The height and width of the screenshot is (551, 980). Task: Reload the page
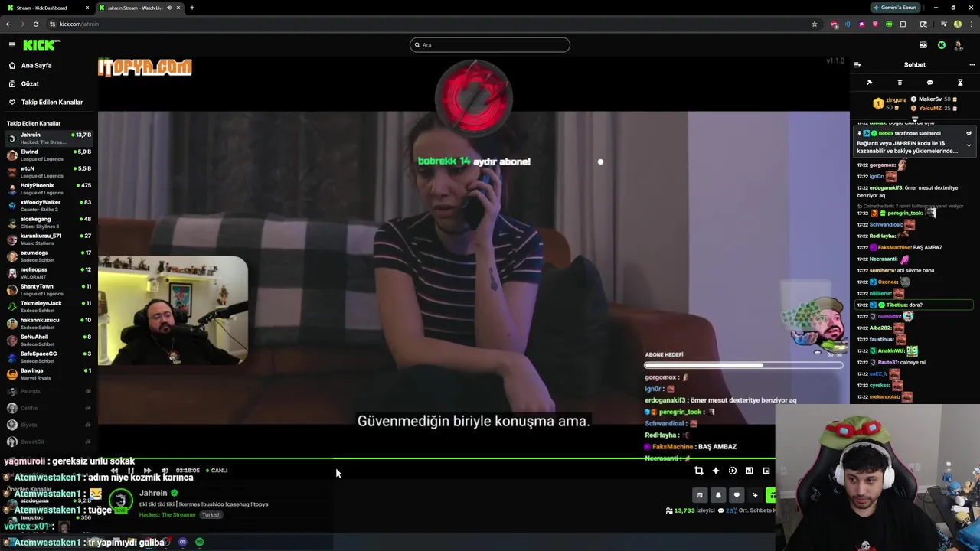point(35,24)
